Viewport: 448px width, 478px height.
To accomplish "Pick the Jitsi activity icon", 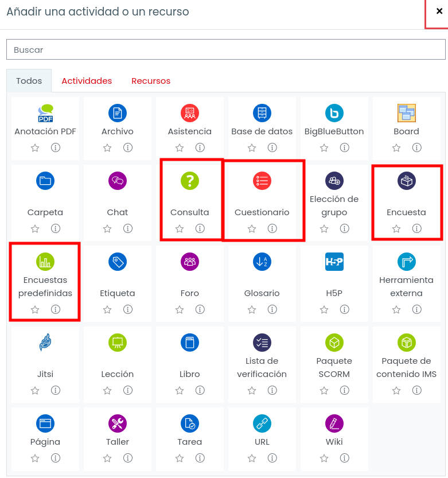I will (x=45, y=343).
